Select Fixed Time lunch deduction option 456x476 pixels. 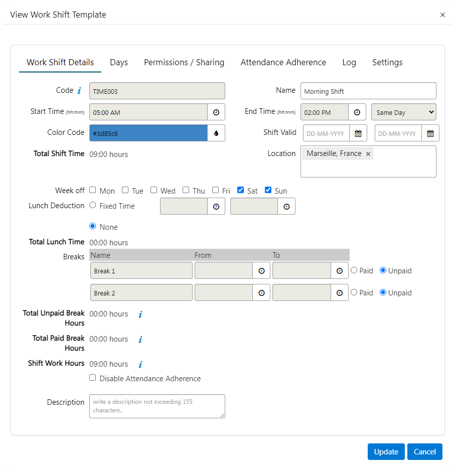click(93, 205)
